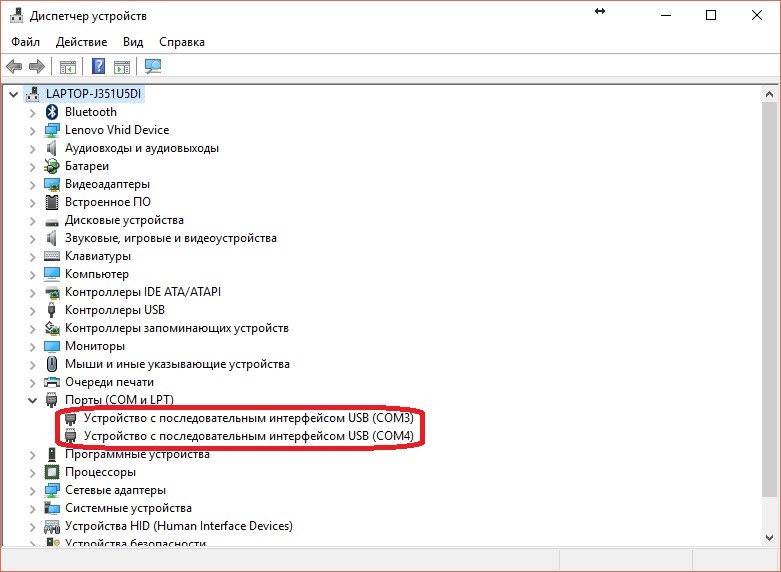Click the Bluetooth device category icon
This screenshot has width=781, height=572.
pyautogui.click(x=54, y=112)
